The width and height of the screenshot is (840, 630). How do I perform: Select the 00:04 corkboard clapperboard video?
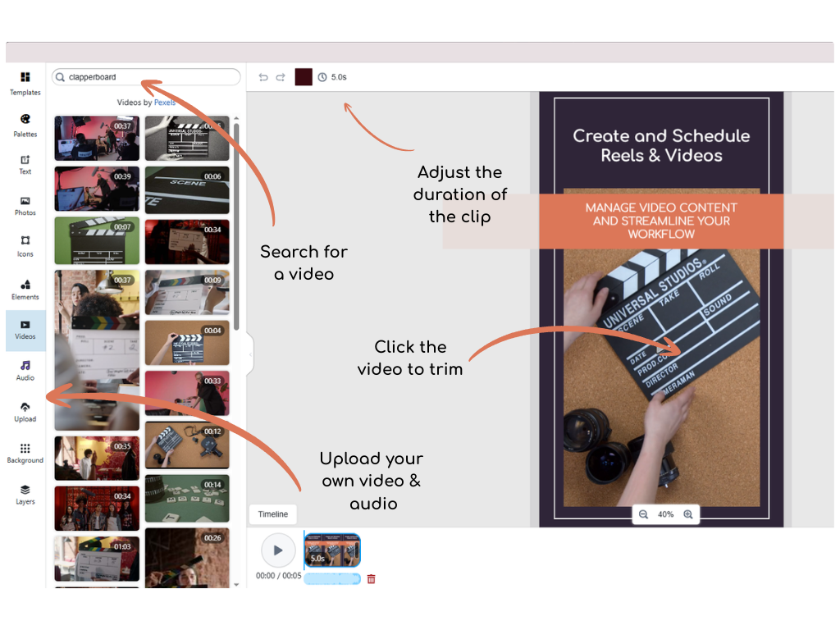point(187,343)
